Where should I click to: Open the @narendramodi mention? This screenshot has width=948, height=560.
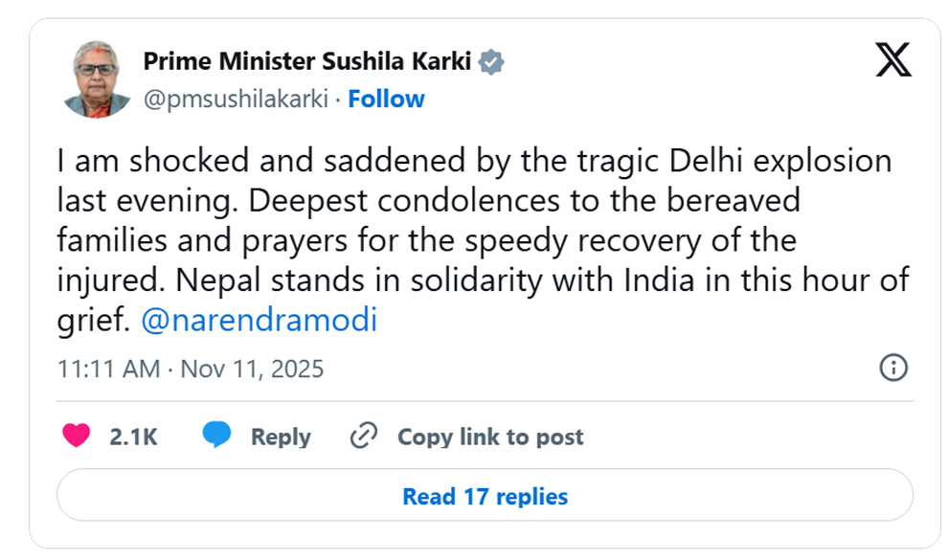coord(259,321)
